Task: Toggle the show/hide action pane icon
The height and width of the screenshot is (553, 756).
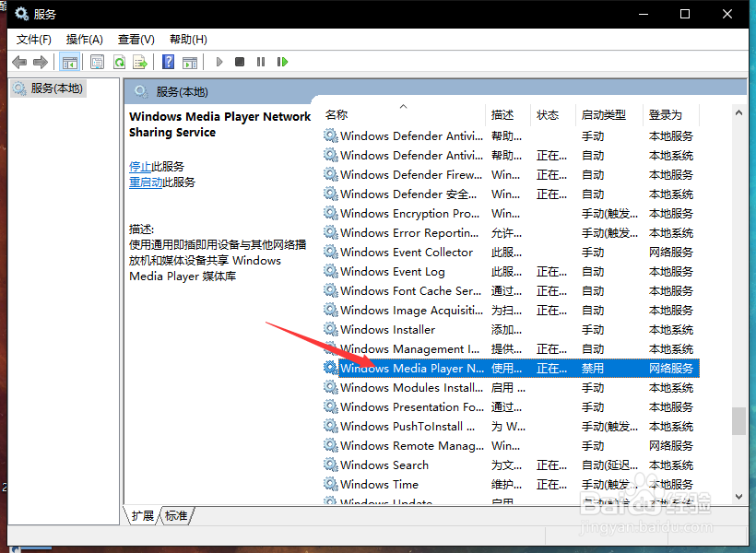Action: [x=190, y=62]
